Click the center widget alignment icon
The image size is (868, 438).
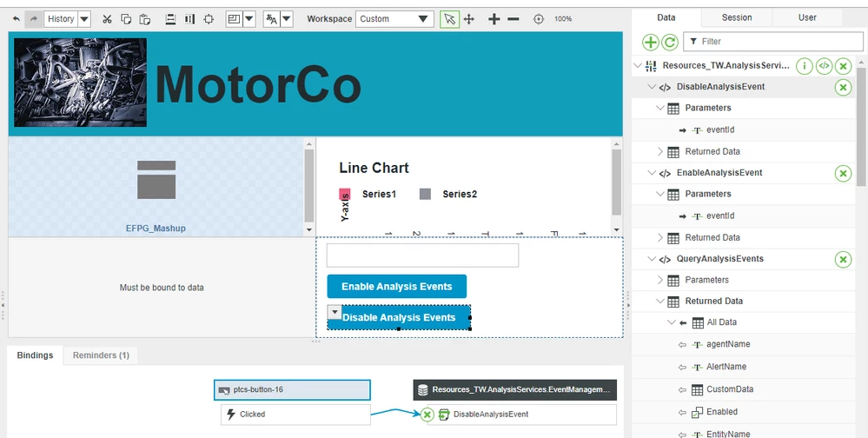pyautogui.click(x=209, y=19)
